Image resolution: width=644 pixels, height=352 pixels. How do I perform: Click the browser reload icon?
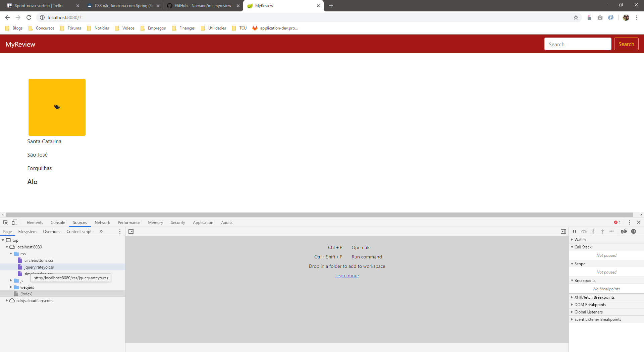point(29,17)
